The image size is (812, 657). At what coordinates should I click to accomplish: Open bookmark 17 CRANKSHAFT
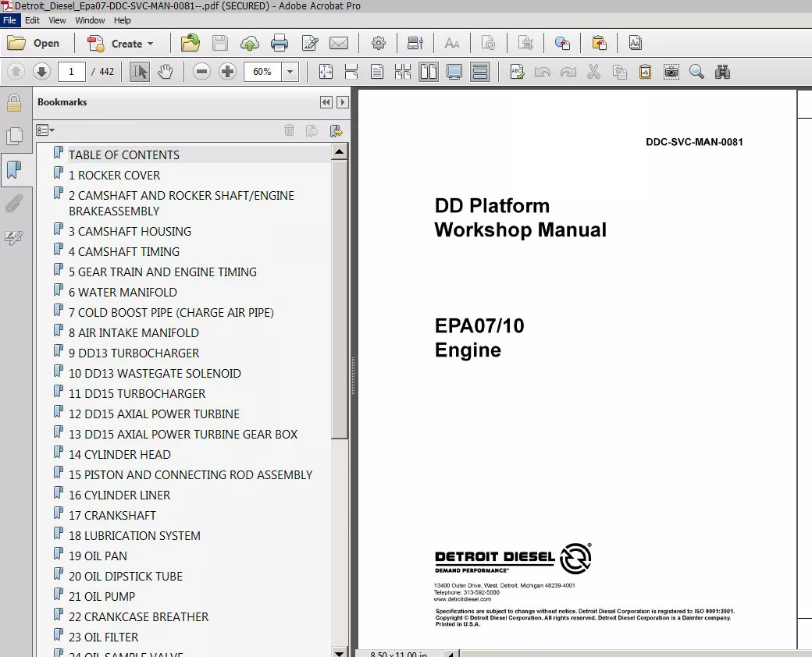pos(112,516)
